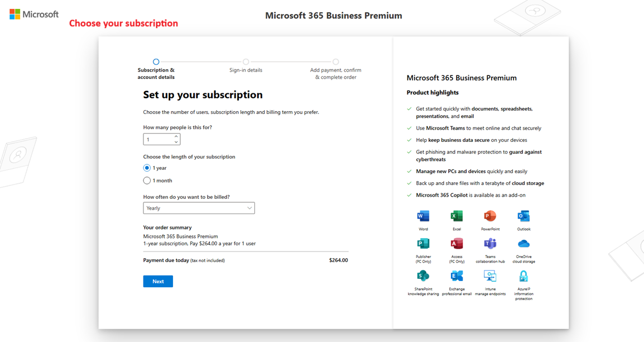Select the 1 month subscription length
Image resolution: width=644 pixels, height=342 pixels.
coord(147,180)
